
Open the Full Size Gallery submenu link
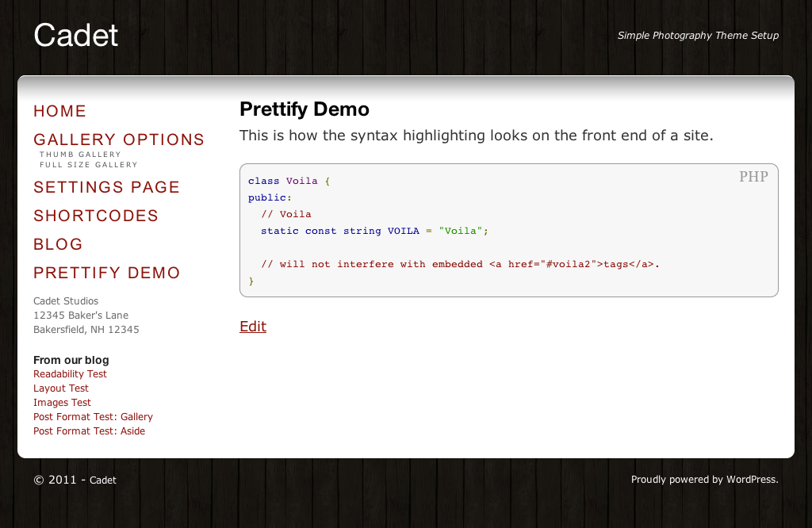(89, 165)
